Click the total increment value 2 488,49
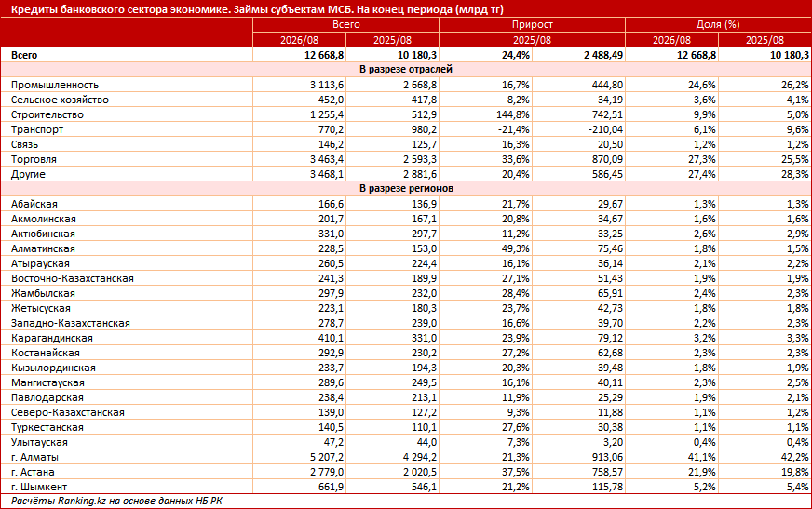The image size is (812, 509). tap(603, 55)
